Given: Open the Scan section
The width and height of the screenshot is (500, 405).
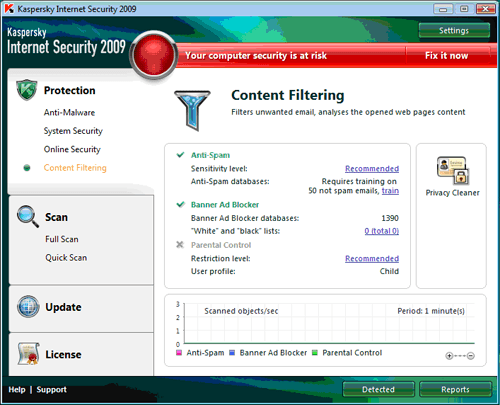Looking at the screenshot, I should [56, 217].
